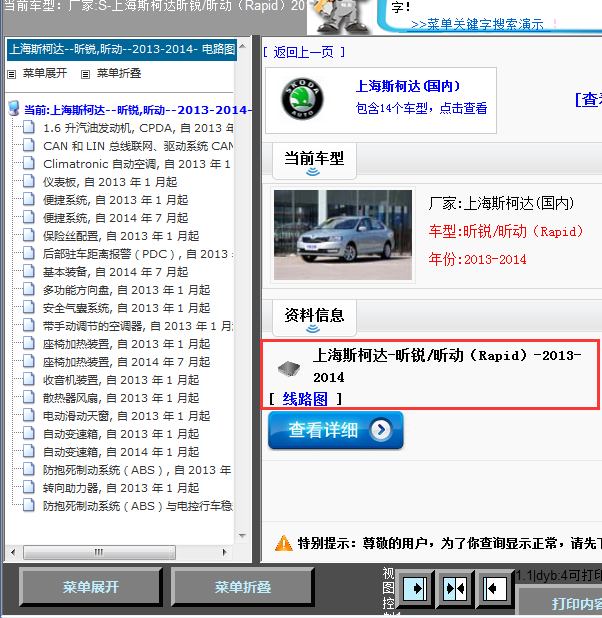Select the current model root tree node
The width and height of the screenshot is (602, 618).
[x=138, y=110]
